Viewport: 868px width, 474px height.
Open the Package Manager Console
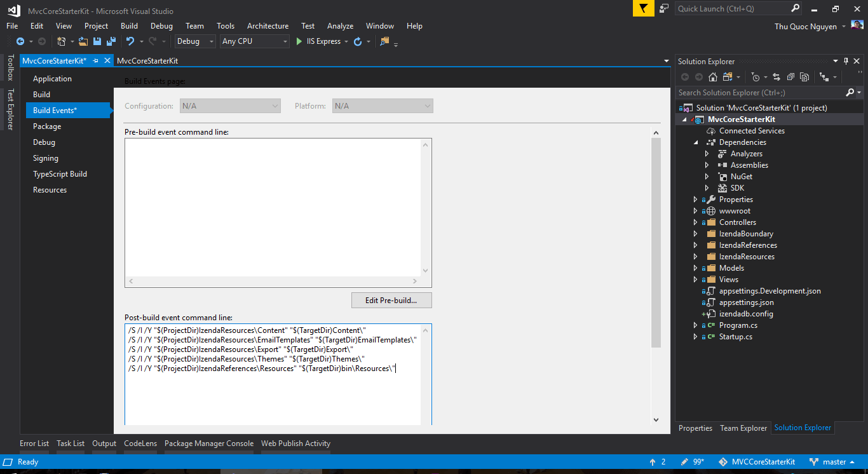point(208,444)
